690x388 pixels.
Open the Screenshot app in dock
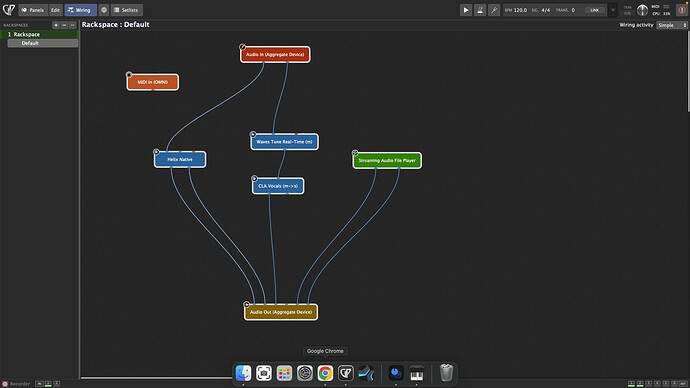[x=264, y=373]
